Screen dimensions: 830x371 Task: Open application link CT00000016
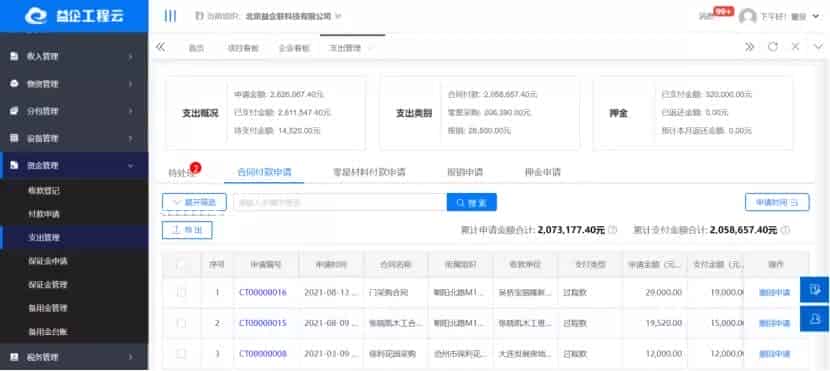click(x=263, y=292)
